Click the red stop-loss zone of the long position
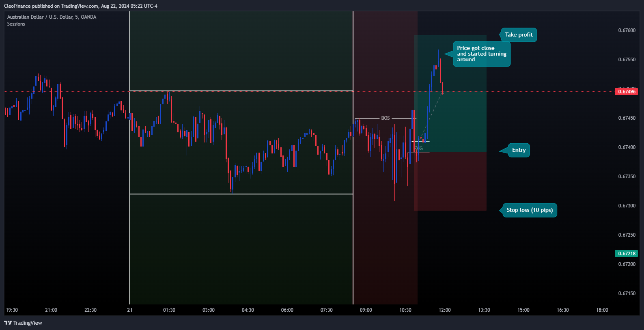The width and height of the screenshot is (644, 330). tap(450, 181)
